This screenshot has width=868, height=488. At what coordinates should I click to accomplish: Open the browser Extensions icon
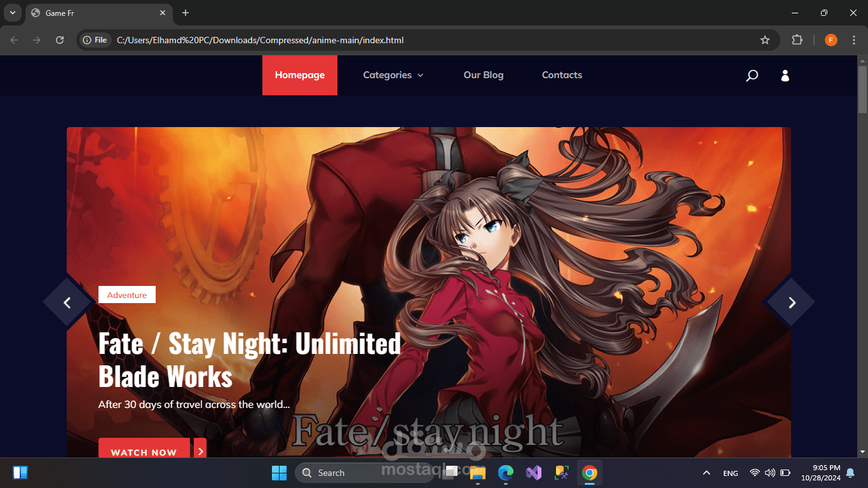click(797, 39)
